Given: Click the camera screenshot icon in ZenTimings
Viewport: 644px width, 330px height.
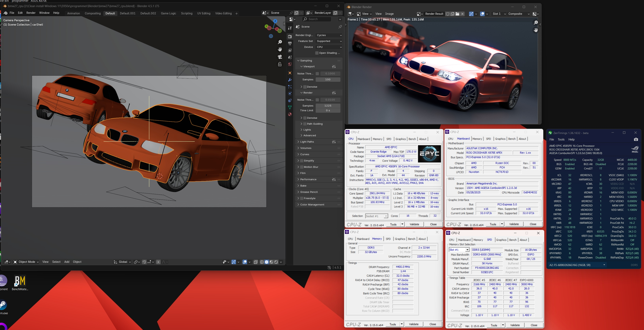Looking at the screenshot, I should (x=636, y=139).
